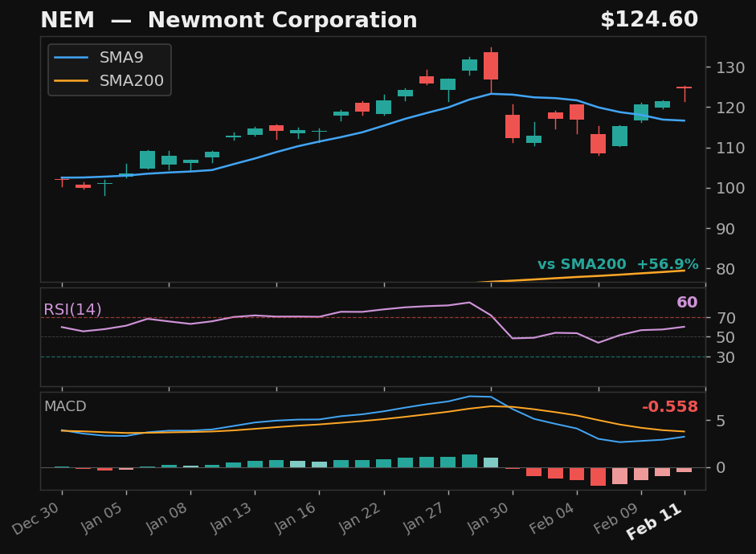756x554 pixels.
Task: Click the RSI 50 axis tick label
Action: pos(725,338)
